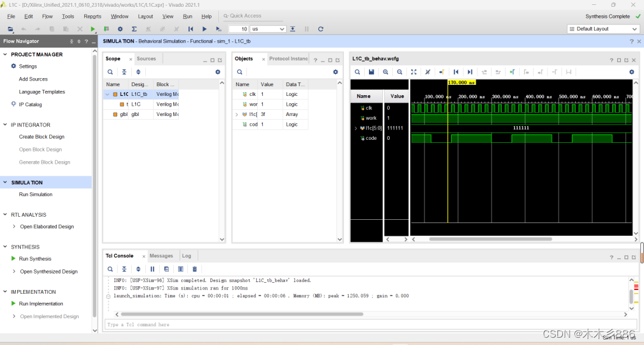Go to cursor in waveform

442,72
